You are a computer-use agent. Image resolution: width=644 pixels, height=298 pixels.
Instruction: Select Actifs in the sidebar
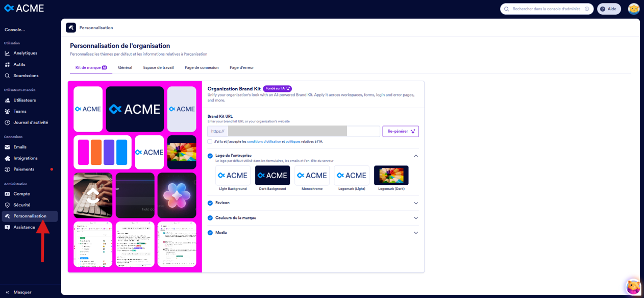tap(20, 64)
